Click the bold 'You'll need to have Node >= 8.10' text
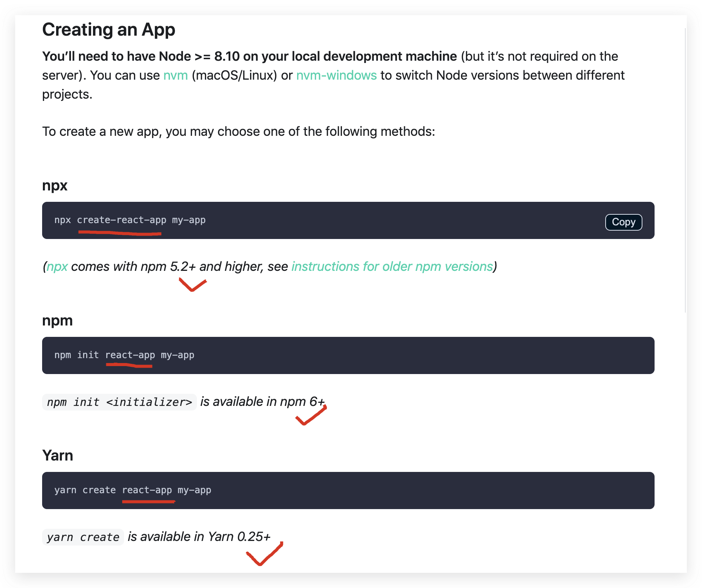 click(141, 56)
